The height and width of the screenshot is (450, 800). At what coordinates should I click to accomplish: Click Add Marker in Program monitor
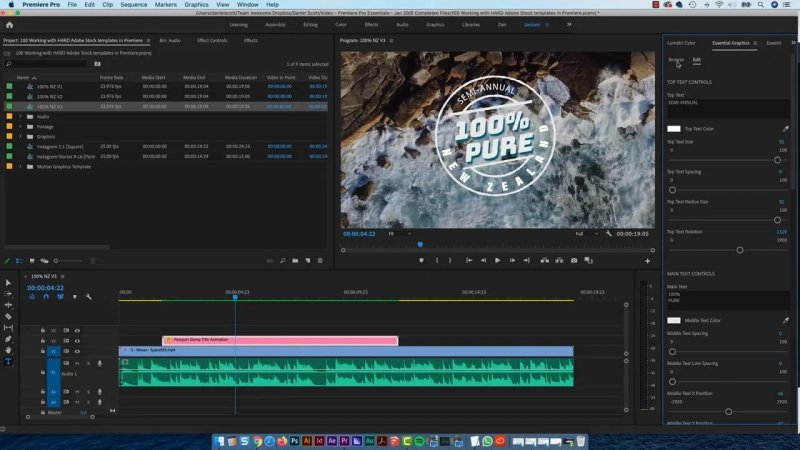[421, 260]
